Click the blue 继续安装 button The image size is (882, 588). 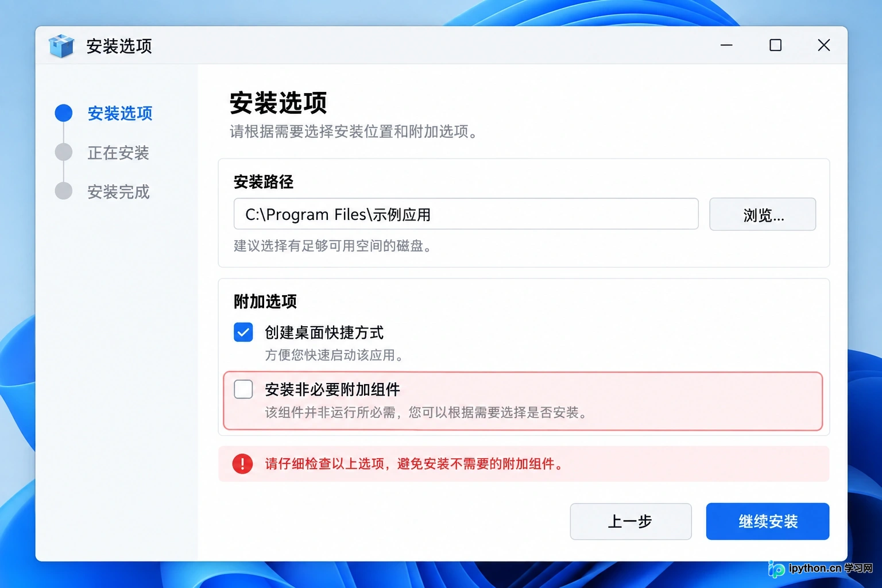pyautogui.click(x=768, y=521)
